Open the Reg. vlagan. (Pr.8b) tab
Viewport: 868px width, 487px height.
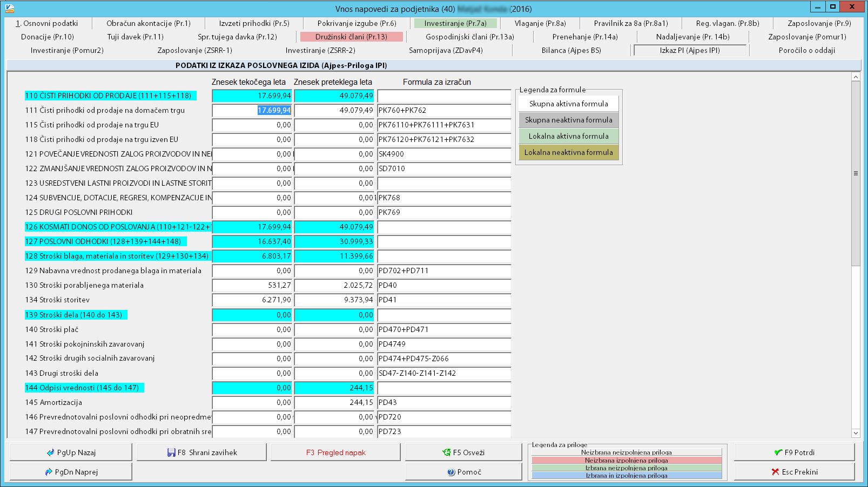click(x=728, y=23)
